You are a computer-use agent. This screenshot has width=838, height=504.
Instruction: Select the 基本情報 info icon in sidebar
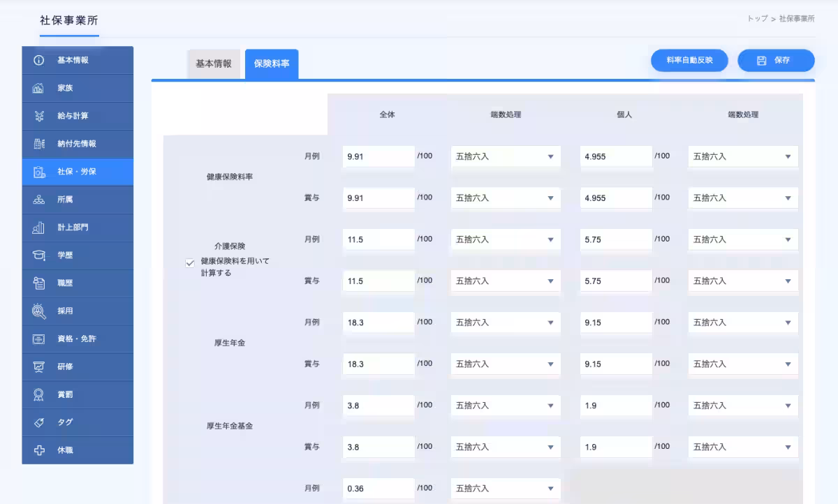pyautogui.click(x=38, y=61)
